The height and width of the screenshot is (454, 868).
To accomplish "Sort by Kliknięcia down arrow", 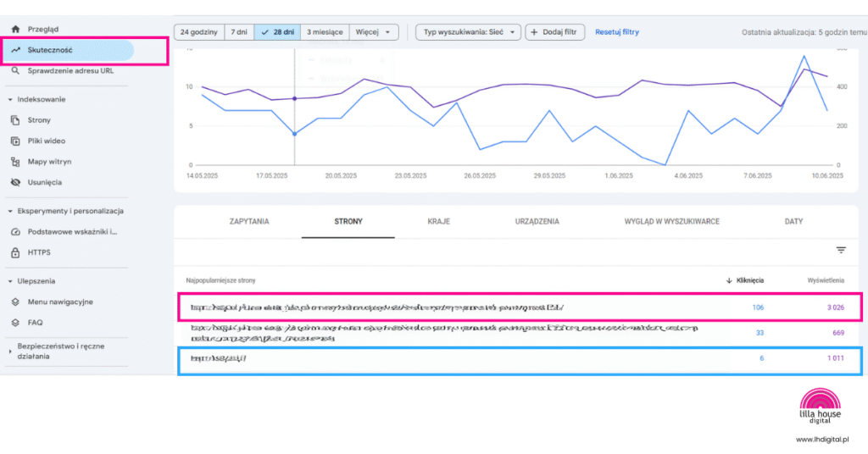I will pyautogui.click(x=729, y=281).
